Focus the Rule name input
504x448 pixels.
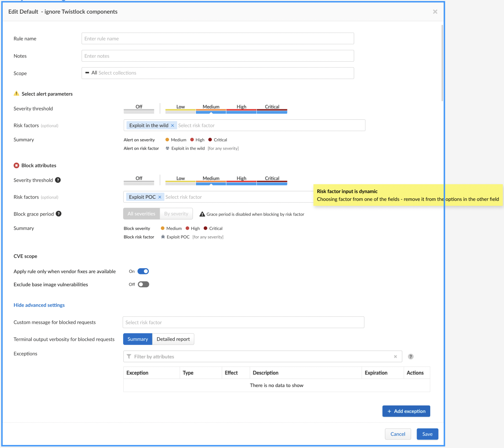click(x=218, y=38)
